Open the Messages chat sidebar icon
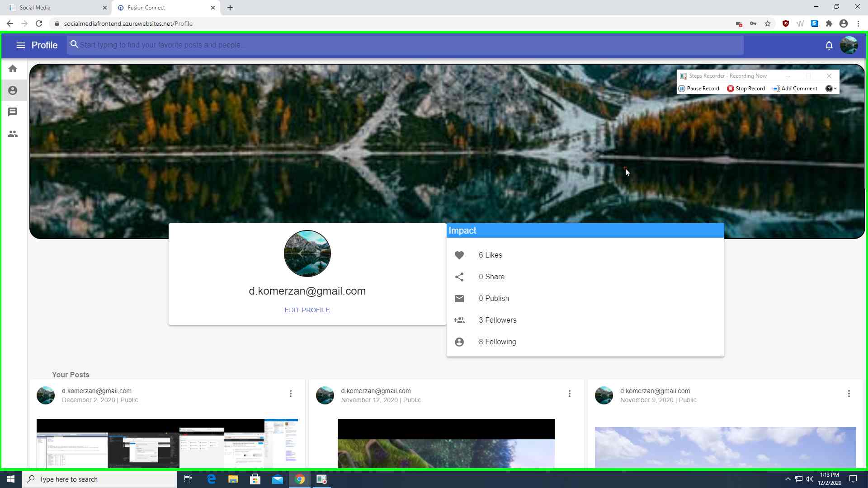Screen dimensions: 868x488 point(13,112)
